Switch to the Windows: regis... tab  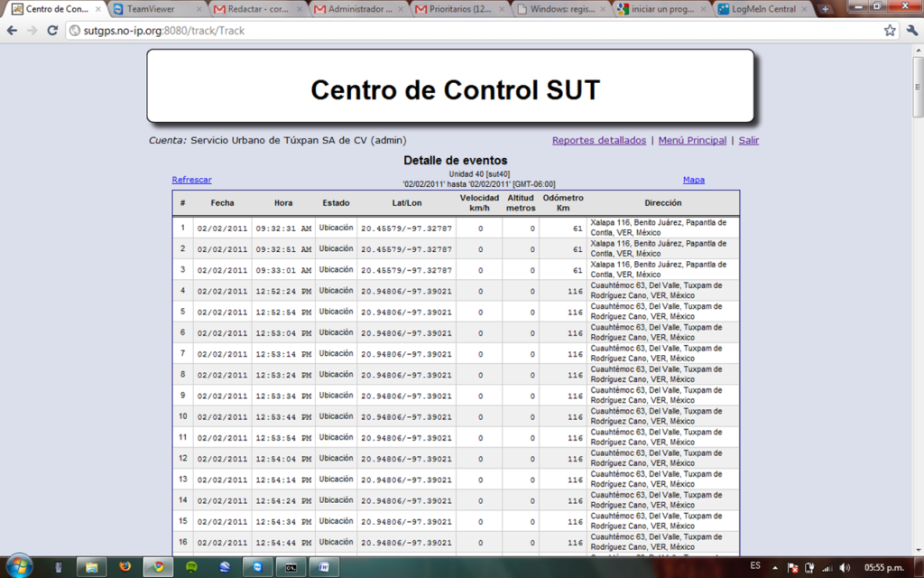(561, 9)
